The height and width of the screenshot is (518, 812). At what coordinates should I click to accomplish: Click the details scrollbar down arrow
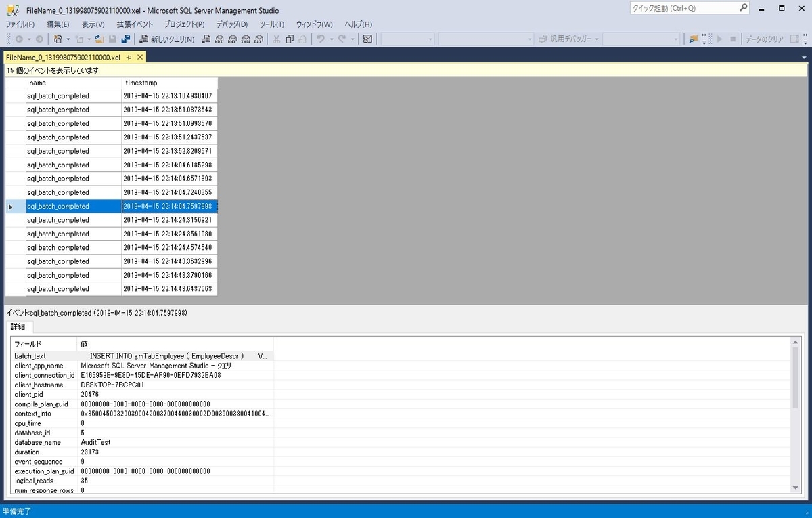pyautogui.click(x=795, y=488)
